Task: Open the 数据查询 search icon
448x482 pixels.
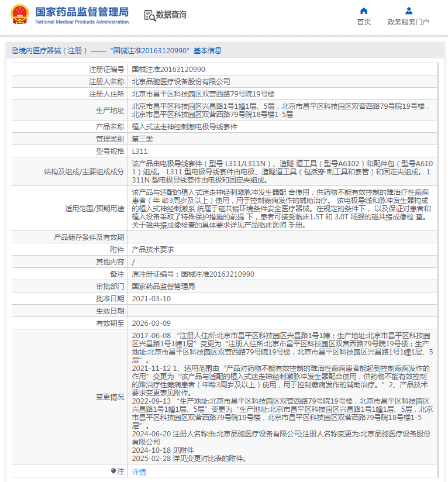Action: (150, 15)
